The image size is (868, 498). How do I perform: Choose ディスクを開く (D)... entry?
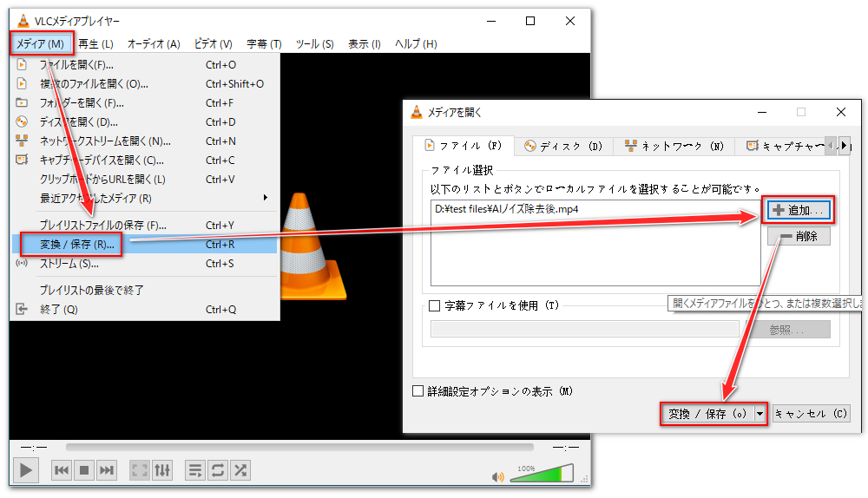tap(145, 121)
